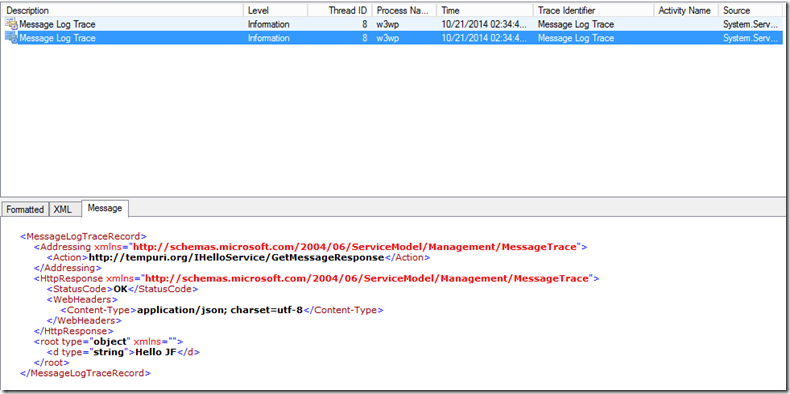This screenshot has height=394, width=790.
Task: Click the Trace Identifier column header
Action: pyautogui.click(x=594, y=10)
